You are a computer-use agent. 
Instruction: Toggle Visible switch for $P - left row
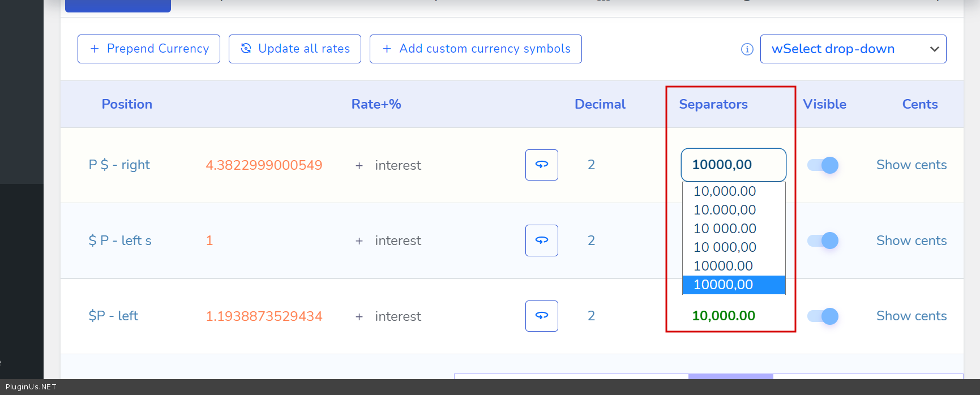coord(823,316)
